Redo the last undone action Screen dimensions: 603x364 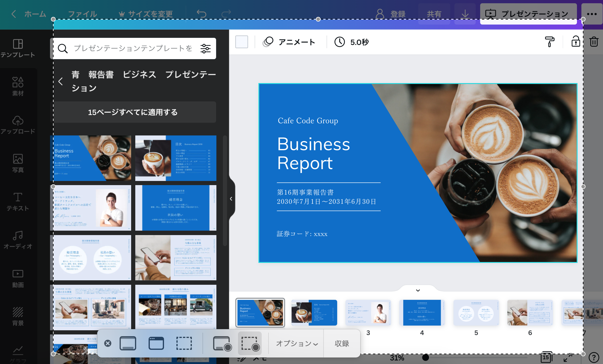pos(226,14)
